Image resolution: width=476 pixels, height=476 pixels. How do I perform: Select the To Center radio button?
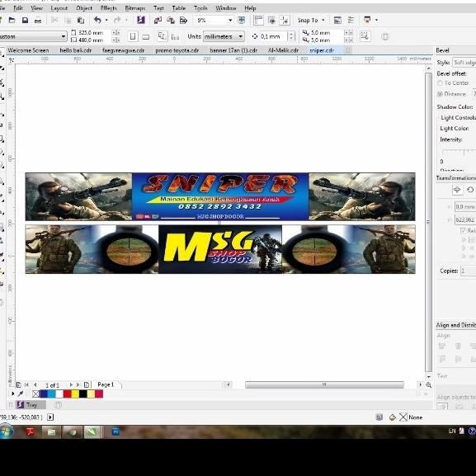coord(440,82)
